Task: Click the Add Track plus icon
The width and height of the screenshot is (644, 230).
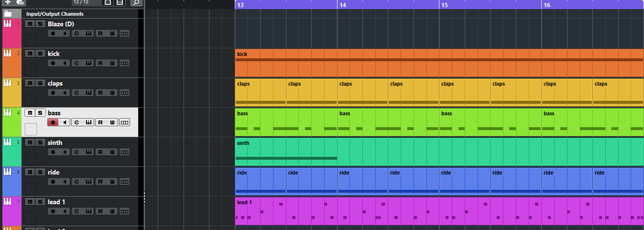Action: tap(8, 2)
